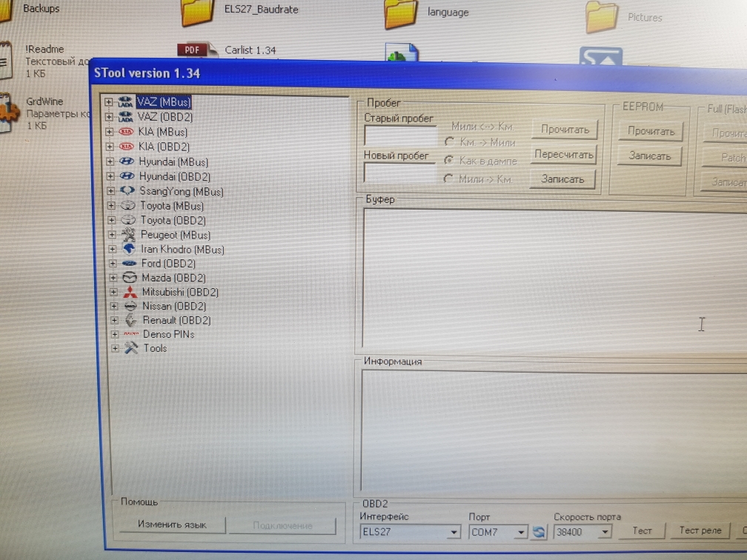Viewport: 747px width, 560px height.
Task: Select the language folder icon
Action: point(401,13)
